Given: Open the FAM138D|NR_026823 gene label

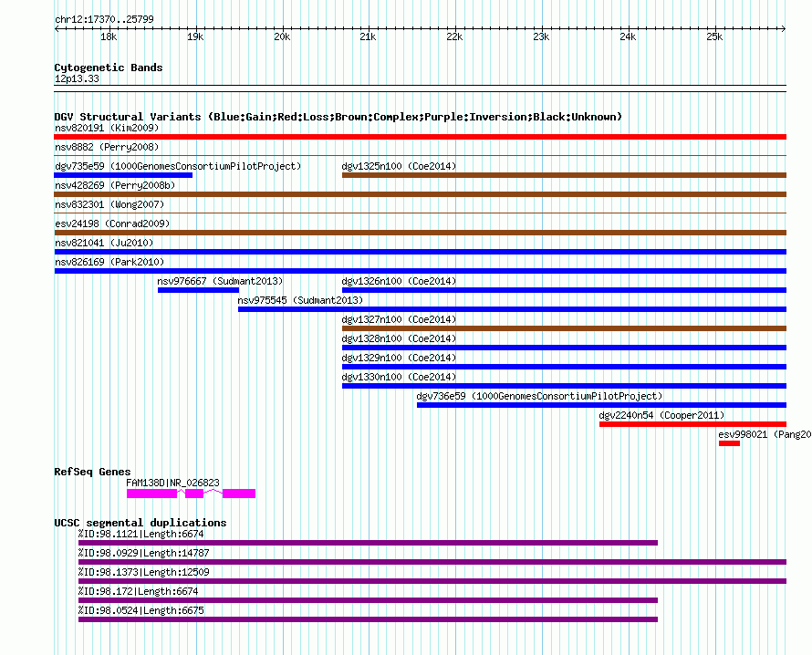Looking at the screenshot, I should [x=173, y=483].
